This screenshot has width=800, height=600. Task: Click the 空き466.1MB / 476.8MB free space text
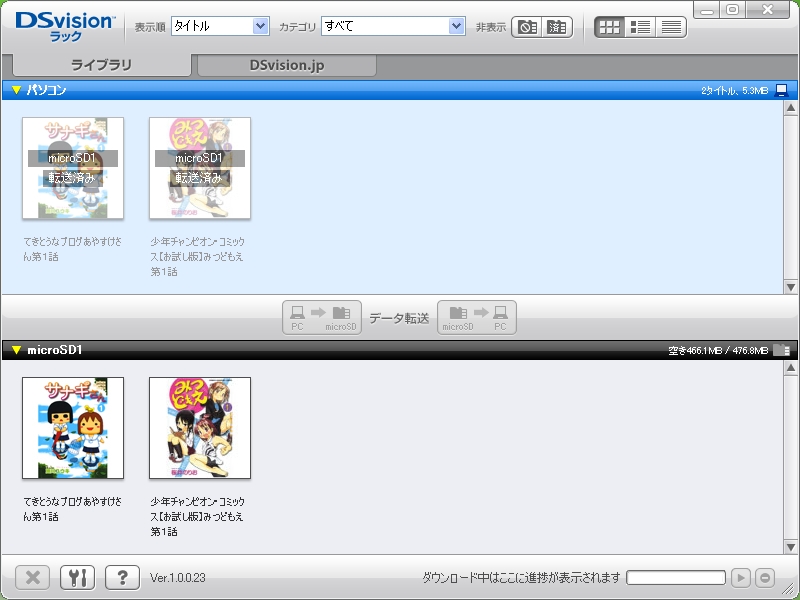tap(718, 351)
